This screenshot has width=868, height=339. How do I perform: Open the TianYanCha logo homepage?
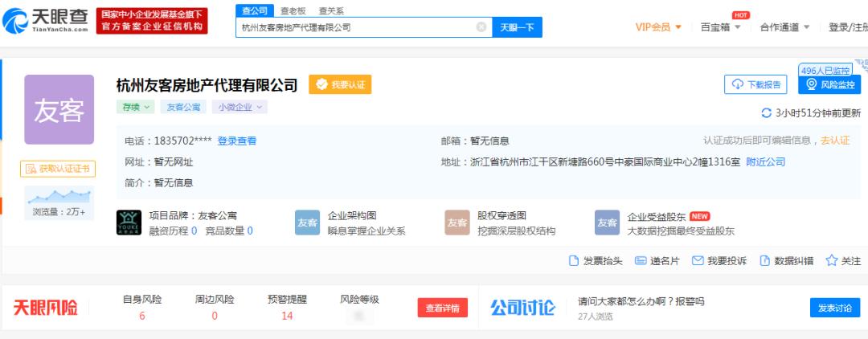(x=45, y=21)
